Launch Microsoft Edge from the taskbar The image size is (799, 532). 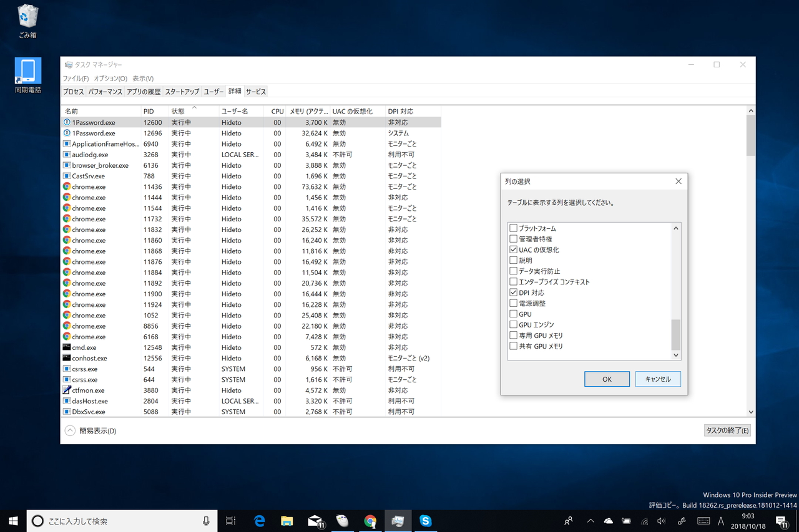pos(259,521)
